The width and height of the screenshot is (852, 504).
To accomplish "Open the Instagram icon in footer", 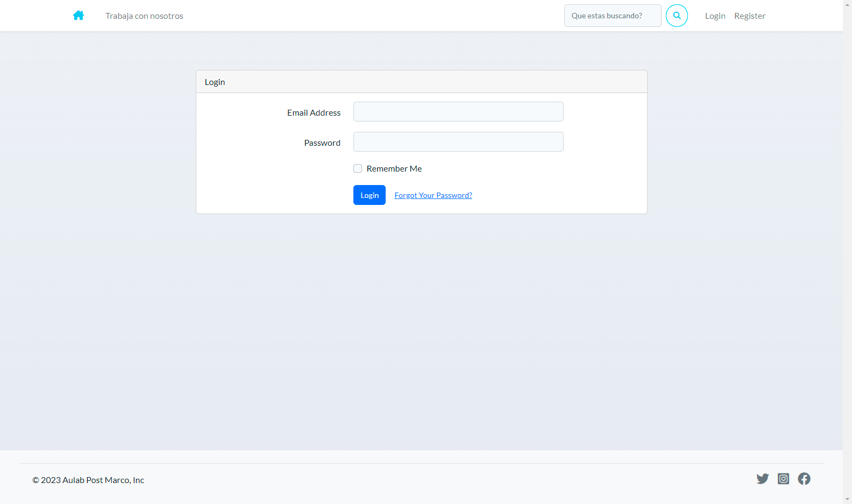I will [783, 479].
